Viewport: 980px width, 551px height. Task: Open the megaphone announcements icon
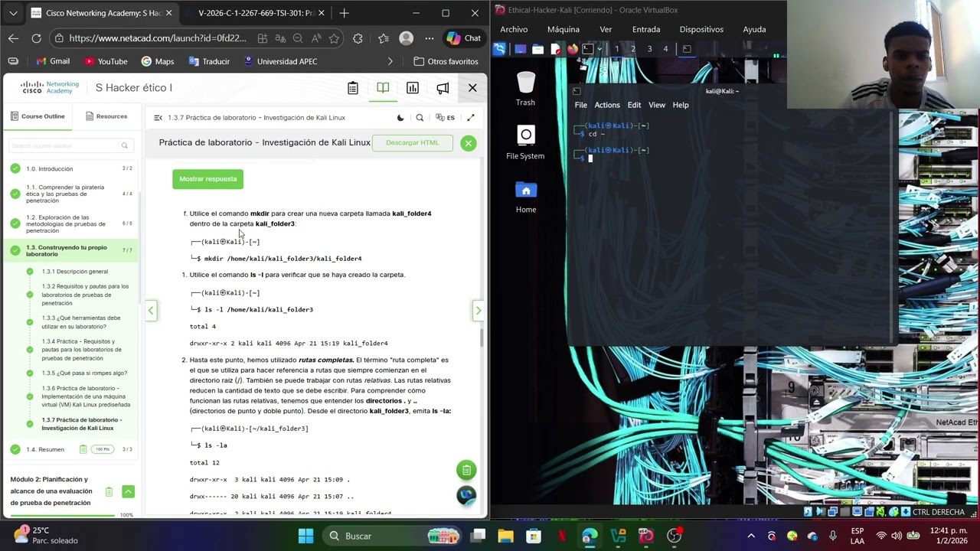[x=443, y=88]
